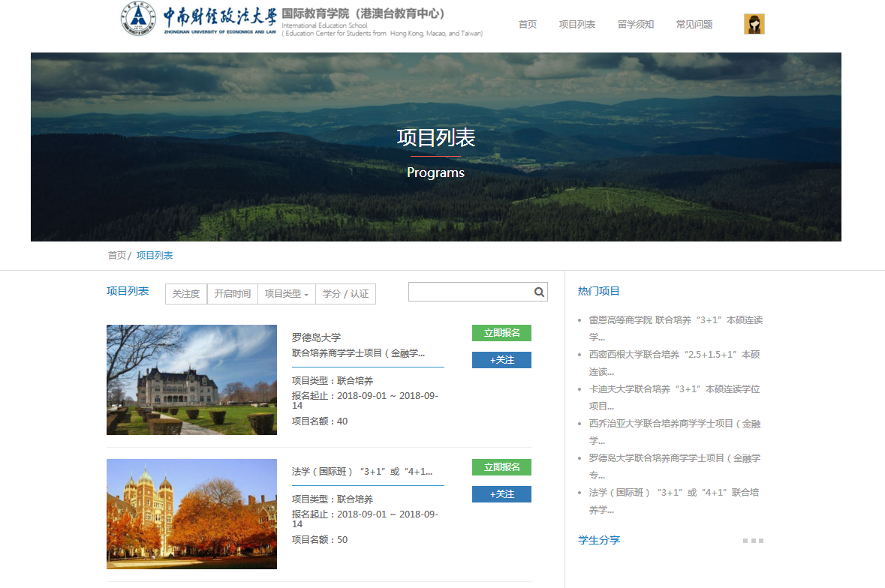Go to 首页 in top navigation
This screenshot has height=588, width=885.
528,24
